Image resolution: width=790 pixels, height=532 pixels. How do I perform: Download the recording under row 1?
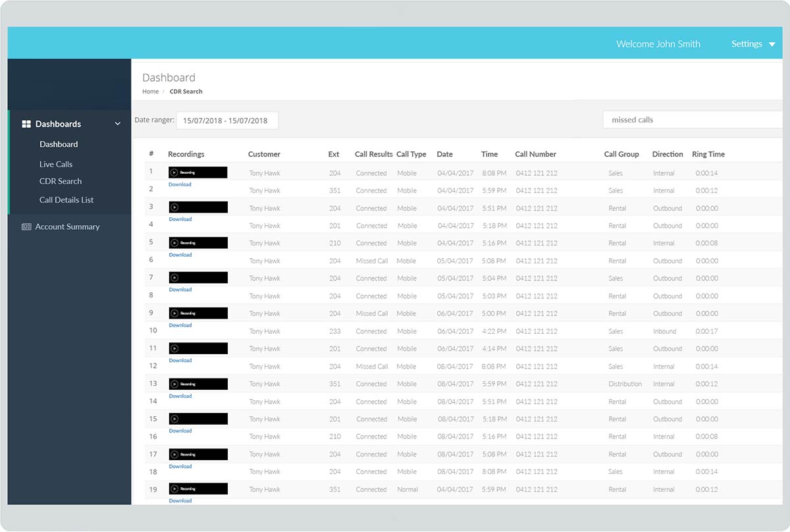[x=180, y=184]
